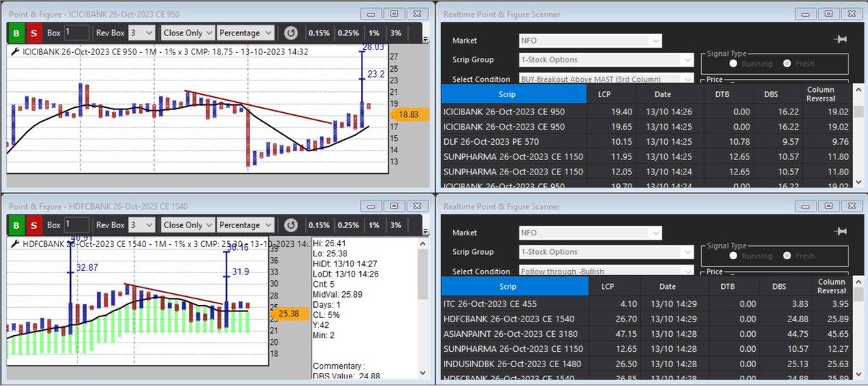
Task: Click Box value field in HDFCBANK chart
Action: pyautogui.click(x=77, y=225)
